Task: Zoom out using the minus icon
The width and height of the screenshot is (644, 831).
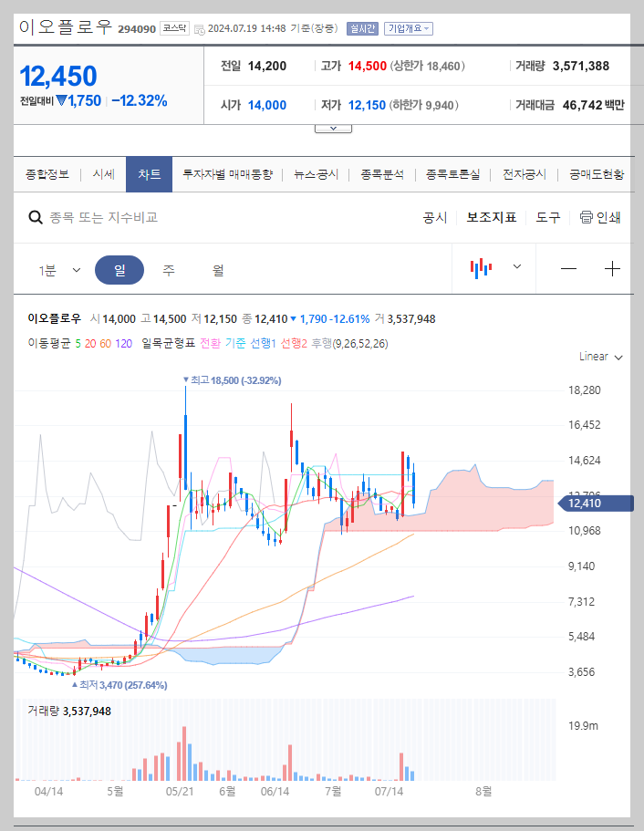Action: (x=568, y=268)
